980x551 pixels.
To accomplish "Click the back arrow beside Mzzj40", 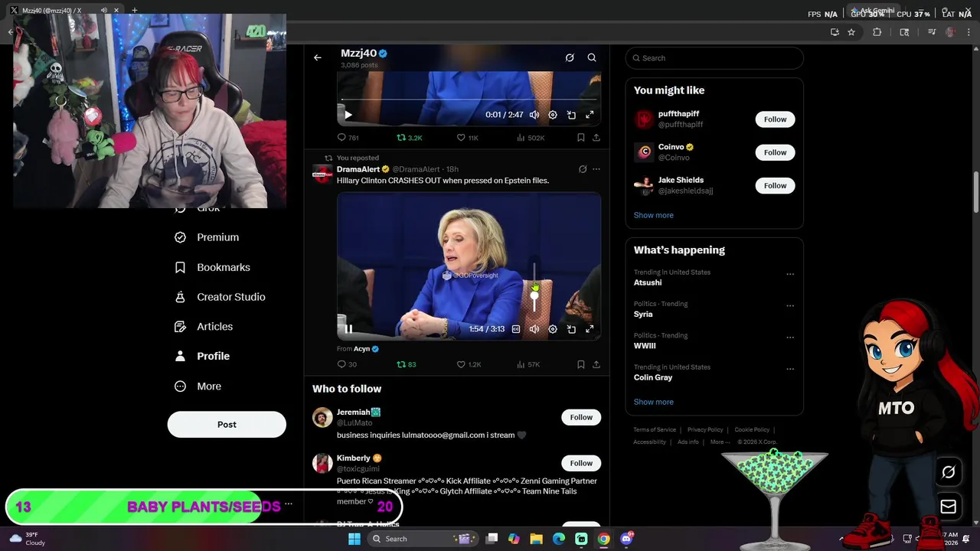I will 317,57.
